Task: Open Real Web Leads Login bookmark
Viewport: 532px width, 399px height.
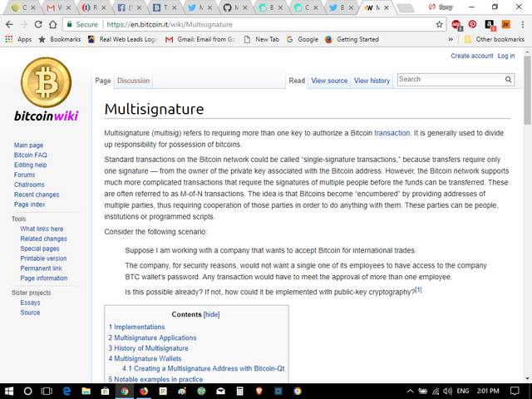Action: coord(123,39)
